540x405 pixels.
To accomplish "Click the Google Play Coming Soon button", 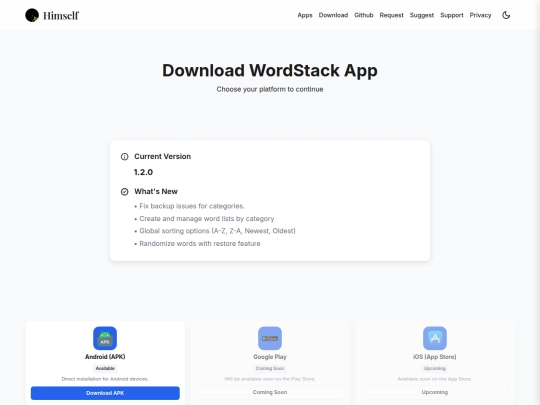I will click(x=270, y=392).
